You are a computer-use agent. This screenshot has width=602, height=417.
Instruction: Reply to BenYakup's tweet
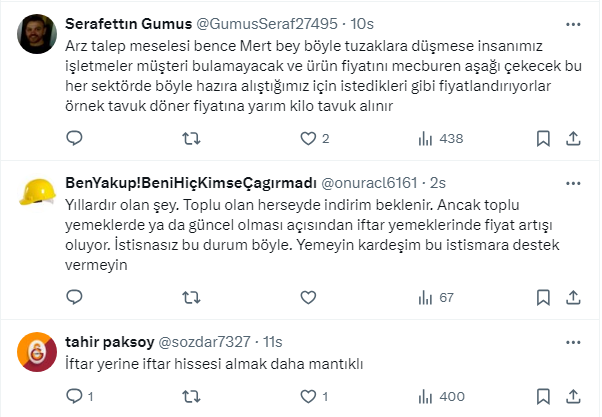[73, 297]
